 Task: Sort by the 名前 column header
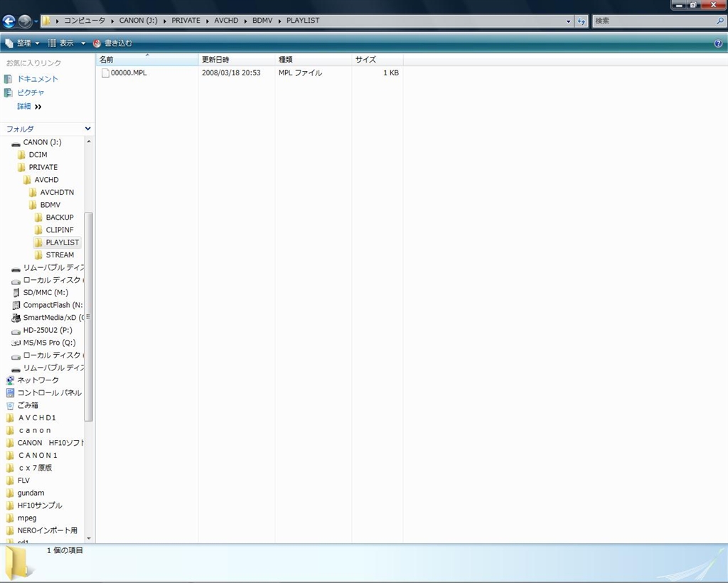[x=147, y=60]
